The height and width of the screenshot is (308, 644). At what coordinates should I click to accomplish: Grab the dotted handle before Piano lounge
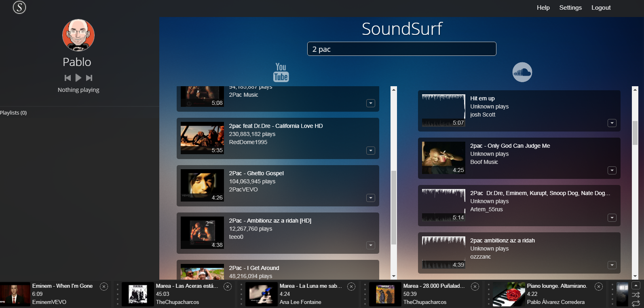coord(489,294)
